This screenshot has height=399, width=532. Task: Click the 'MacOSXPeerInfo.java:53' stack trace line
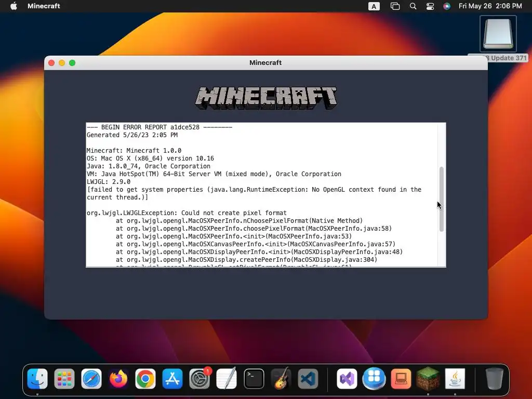pyautogui.click(x=234, y=236)
